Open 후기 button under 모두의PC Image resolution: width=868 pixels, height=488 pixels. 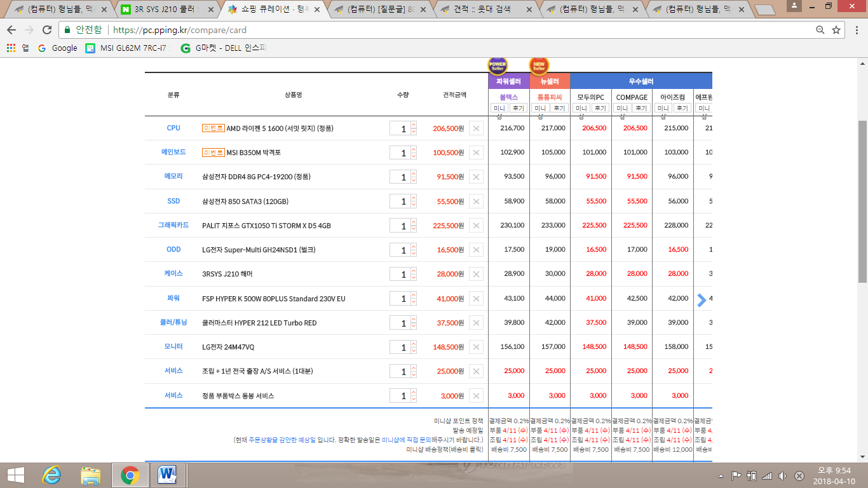600,108
